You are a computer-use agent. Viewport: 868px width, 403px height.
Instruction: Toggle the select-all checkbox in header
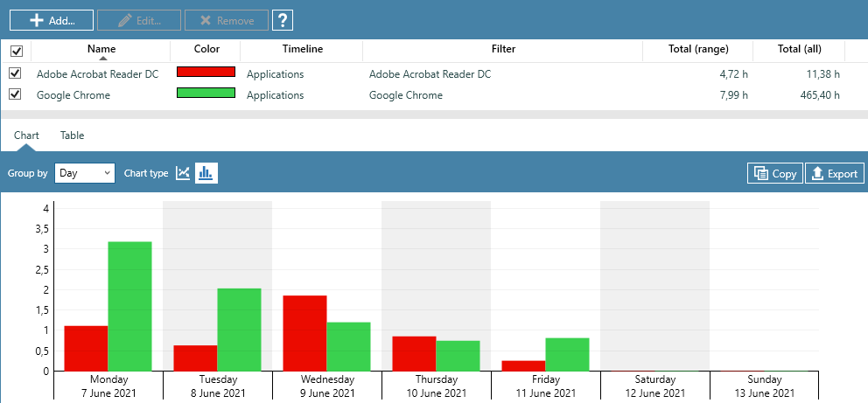tap(16, 51)
